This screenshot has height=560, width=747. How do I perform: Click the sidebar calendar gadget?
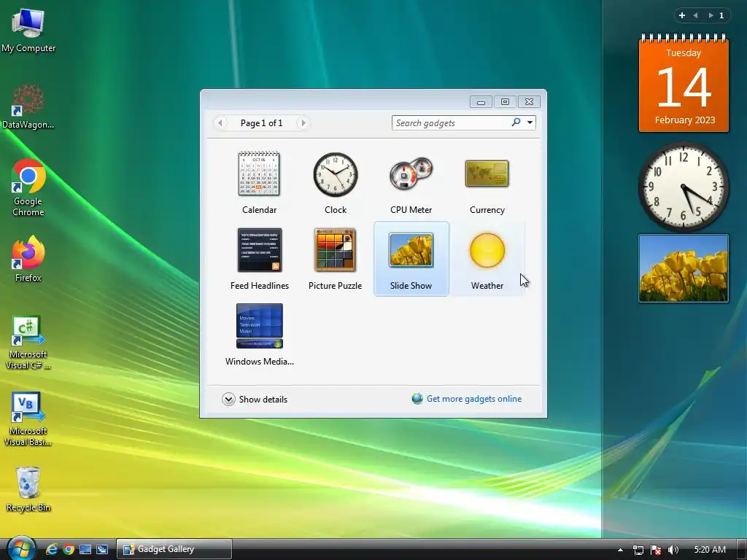pos(684,83)
